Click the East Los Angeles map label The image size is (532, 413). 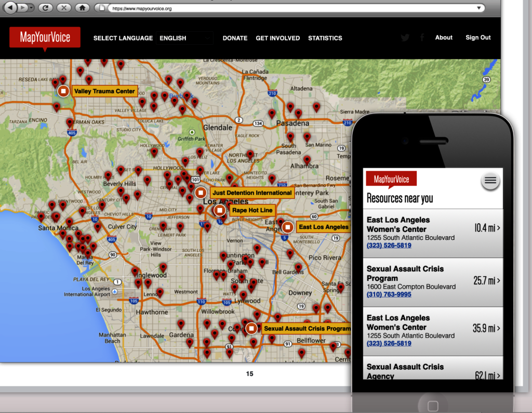[323, 227]
